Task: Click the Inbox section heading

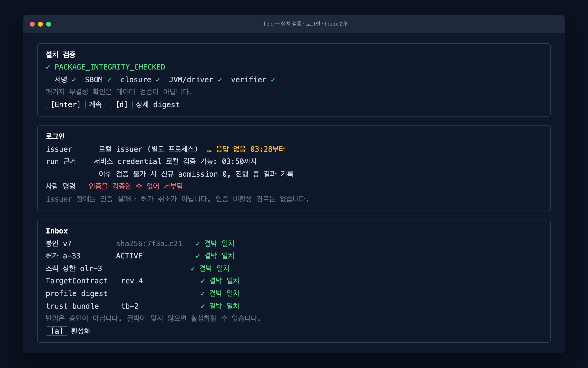Action: 57,231
